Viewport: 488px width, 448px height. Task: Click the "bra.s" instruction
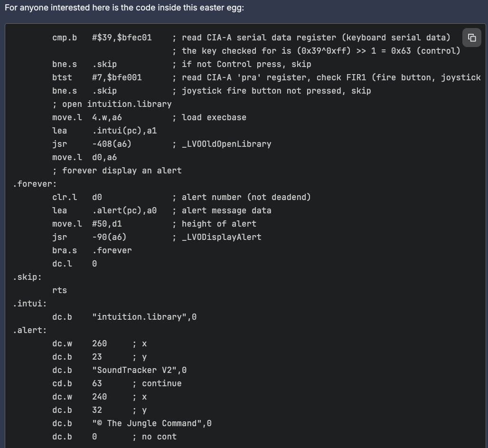pos(65,250)
